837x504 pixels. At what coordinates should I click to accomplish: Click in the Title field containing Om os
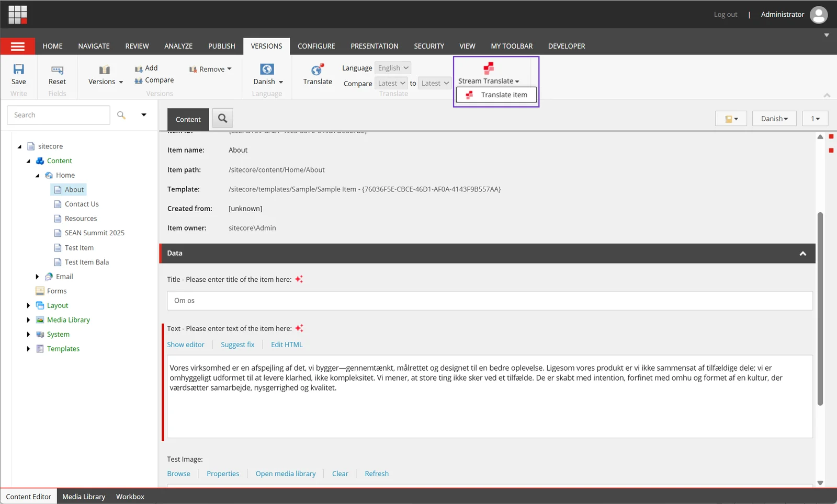[490, 301]
